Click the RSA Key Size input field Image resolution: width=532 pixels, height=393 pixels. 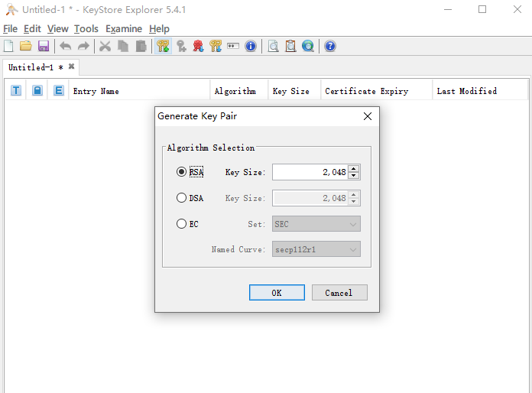click(310, 172)
